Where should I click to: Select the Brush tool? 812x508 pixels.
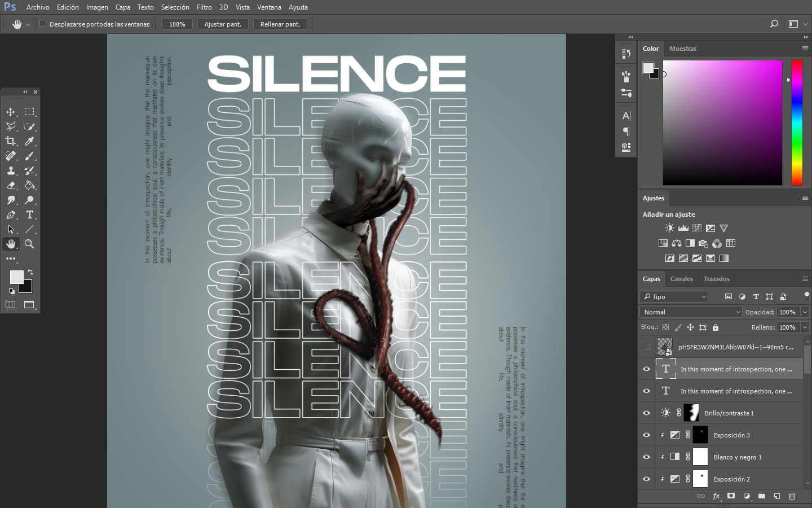29,156
